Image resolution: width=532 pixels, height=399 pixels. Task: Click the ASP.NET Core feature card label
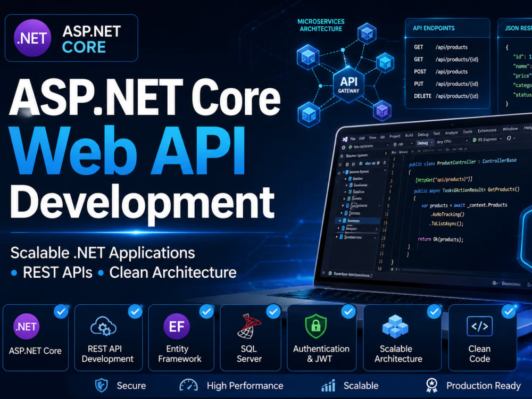coord(35,351)
